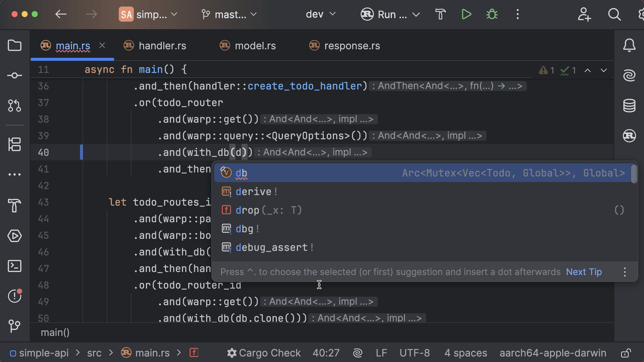The height and width of the screenshot is (362, 644).
Task: Switch to the model.rs tab
Action: click(255, 46)
